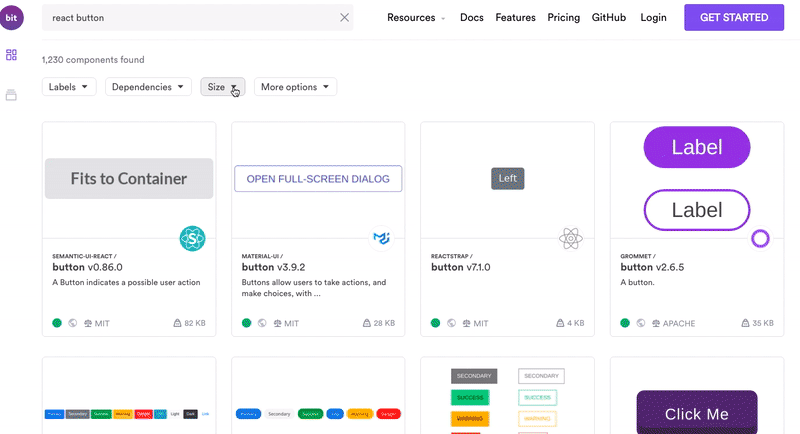800x434 pixels.
Task: Open the collections sidebar icon
Action: tap(11, 95)
